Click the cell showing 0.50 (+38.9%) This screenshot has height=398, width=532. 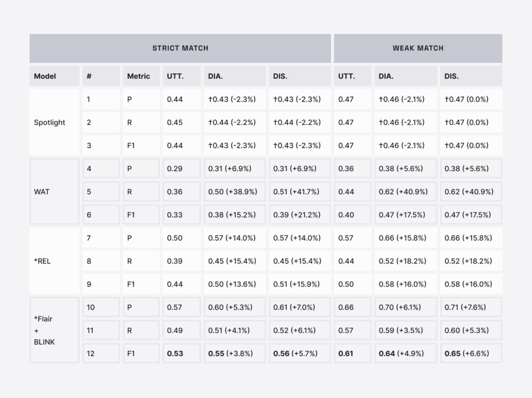pos(235,191)
